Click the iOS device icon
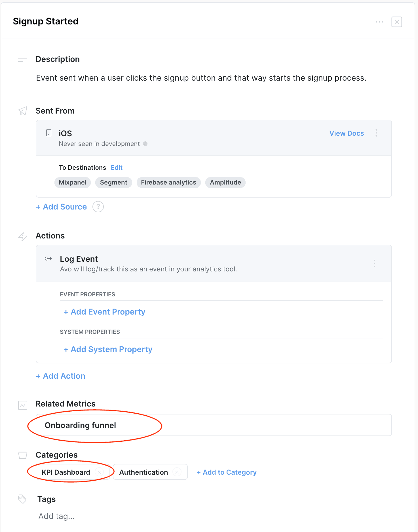The width and height of the screenshot is (418, 532). (x=49, y=133)
